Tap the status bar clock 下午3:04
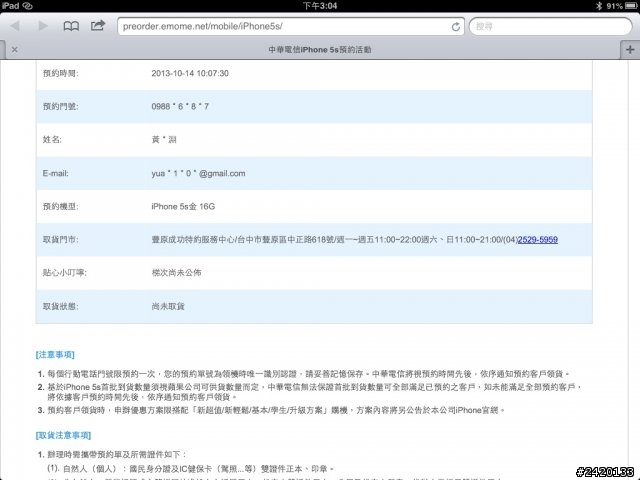The width and height of the screenshot is (640, 480). [320, 6]
